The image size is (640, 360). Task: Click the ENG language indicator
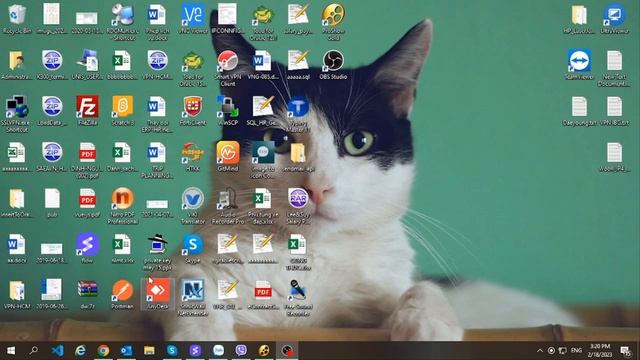tap(576, 350)
